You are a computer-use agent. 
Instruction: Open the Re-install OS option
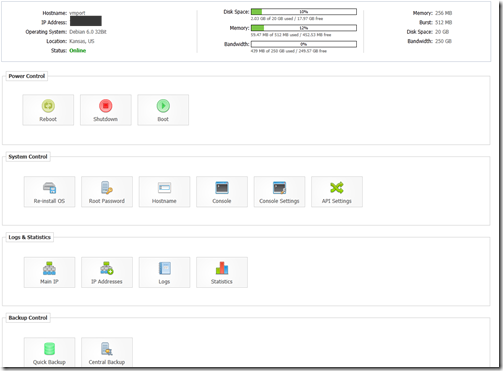click(x=49, y=192)
